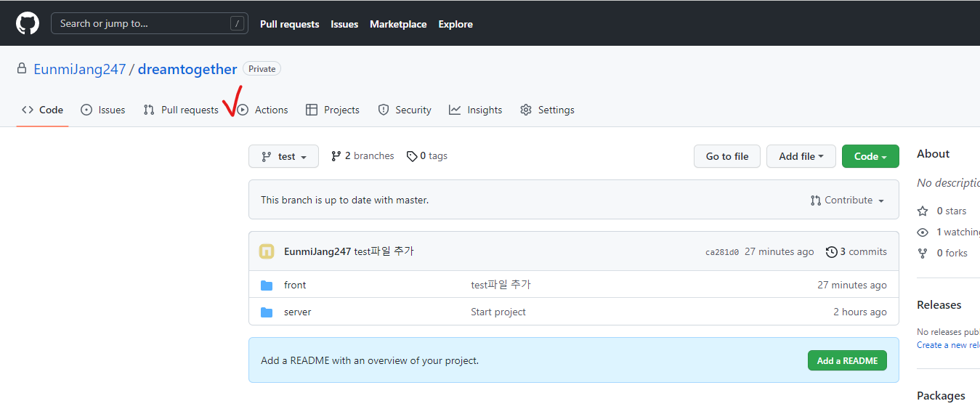The image size is (980, 417).
Task: Click the GitHub octocat logo
Action: point(28,23)
